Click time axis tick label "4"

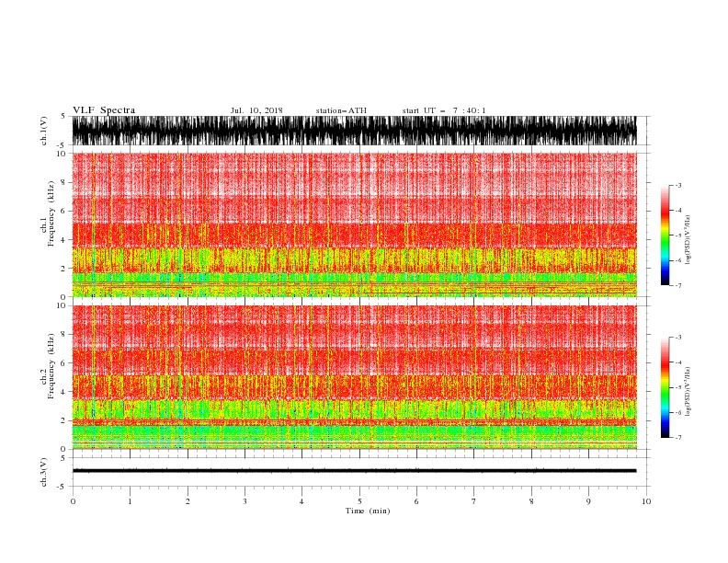click(x=302, y=501)
